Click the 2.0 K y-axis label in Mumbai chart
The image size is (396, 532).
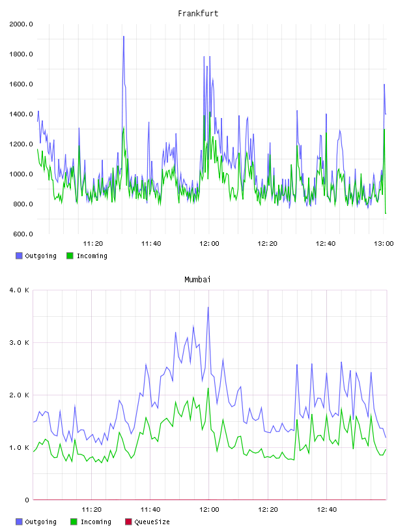20,395
